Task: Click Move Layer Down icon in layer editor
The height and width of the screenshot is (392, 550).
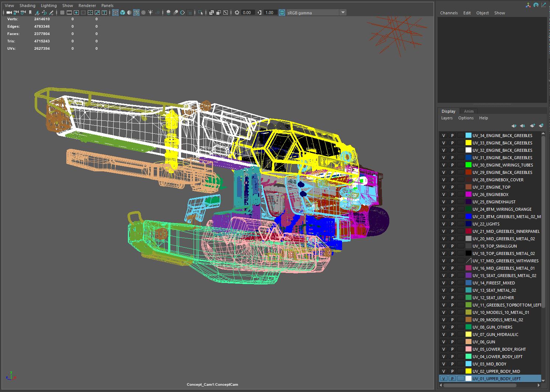Action: click(522, 126)
